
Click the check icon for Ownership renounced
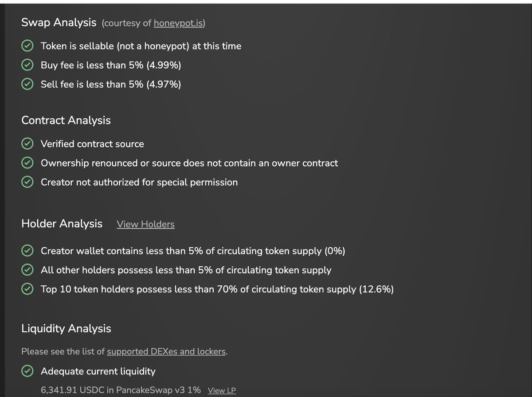27,163
